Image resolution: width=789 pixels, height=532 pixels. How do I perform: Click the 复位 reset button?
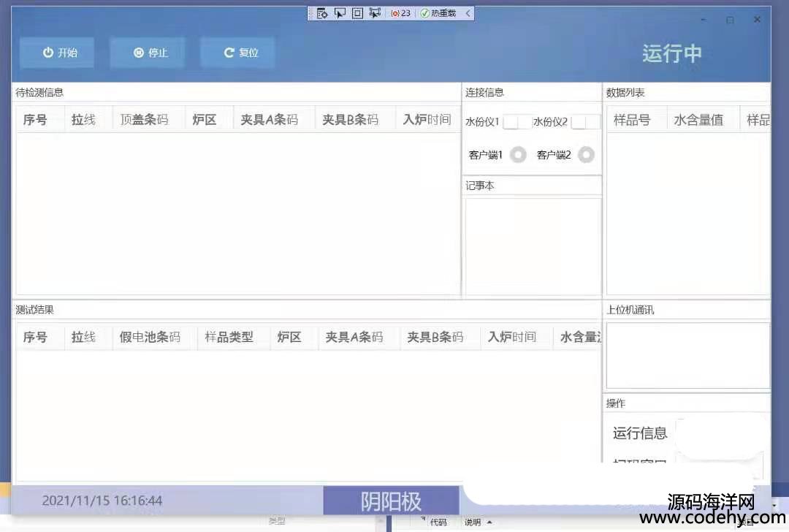238,53
